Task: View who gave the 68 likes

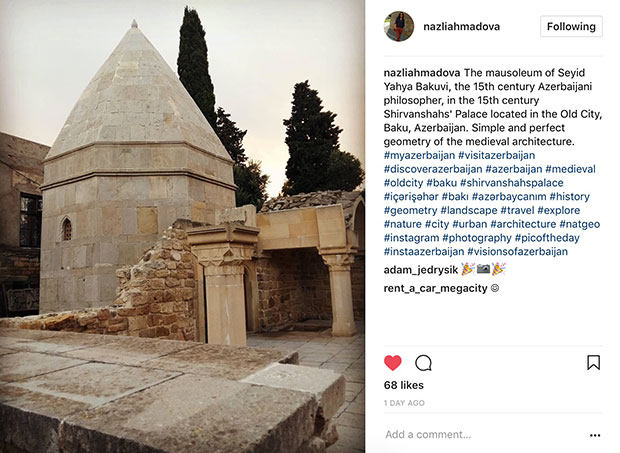Action: tap(403, 385)
